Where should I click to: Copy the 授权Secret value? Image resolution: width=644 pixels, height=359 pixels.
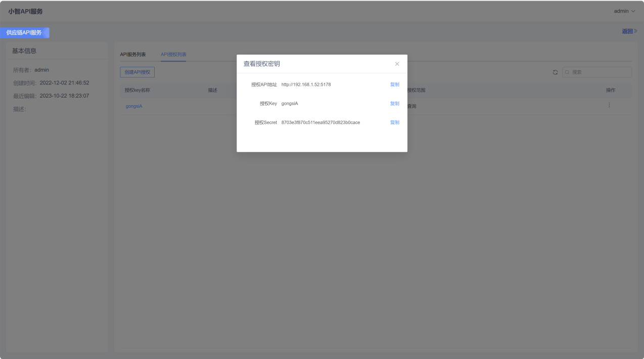click(x=395, y=122)
